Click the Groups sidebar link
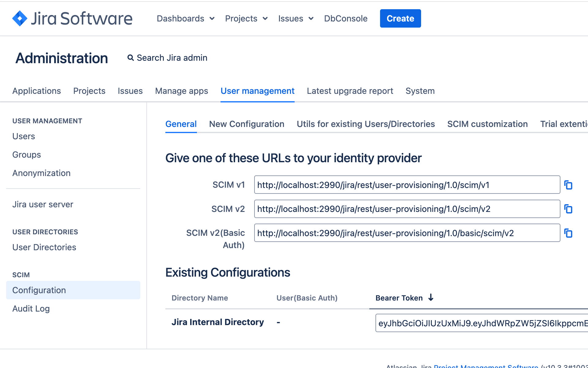 (x=27, y=155)
